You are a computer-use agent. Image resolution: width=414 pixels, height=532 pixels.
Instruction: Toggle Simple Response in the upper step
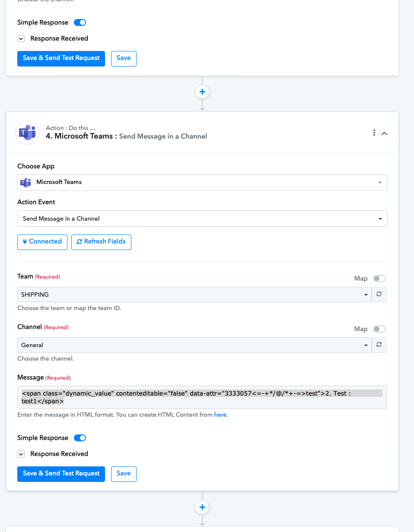[x=80, y=22]
